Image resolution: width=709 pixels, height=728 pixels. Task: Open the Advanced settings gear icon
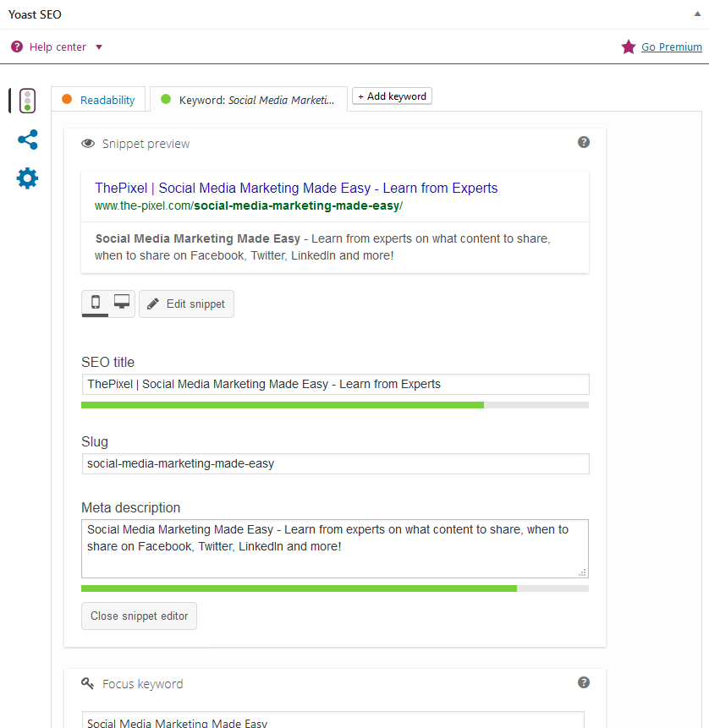coord(27,178)
